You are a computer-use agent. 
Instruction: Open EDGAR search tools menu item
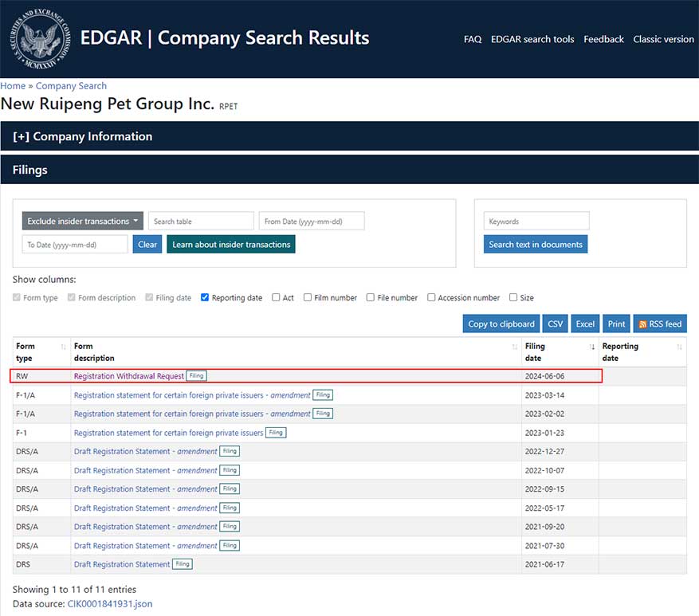[532, 39]
